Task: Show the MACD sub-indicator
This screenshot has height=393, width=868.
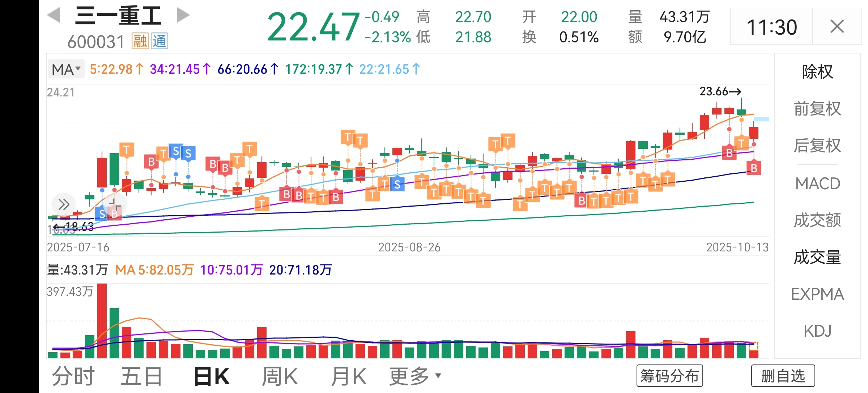Action: [x=817, y=183]
